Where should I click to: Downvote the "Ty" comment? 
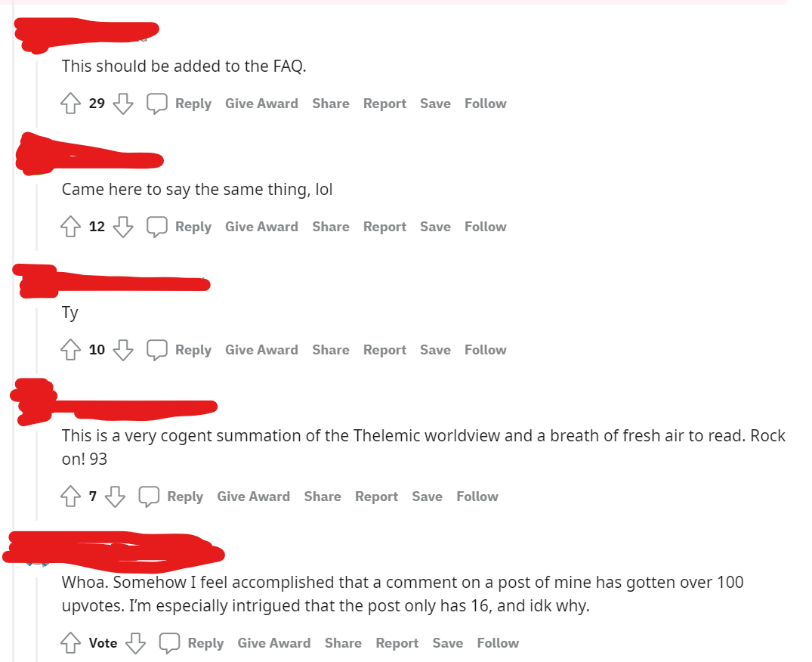(x=123, y=350)
